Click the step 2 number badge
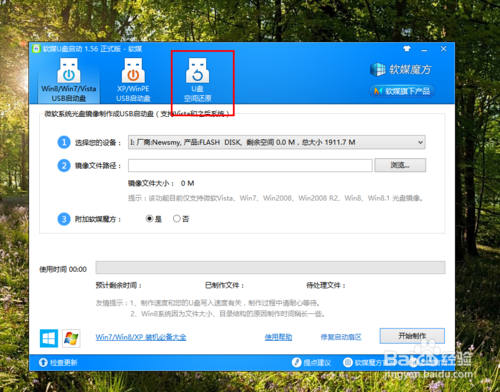This screenshot has width=500, height=392. [x=64, y=165]
